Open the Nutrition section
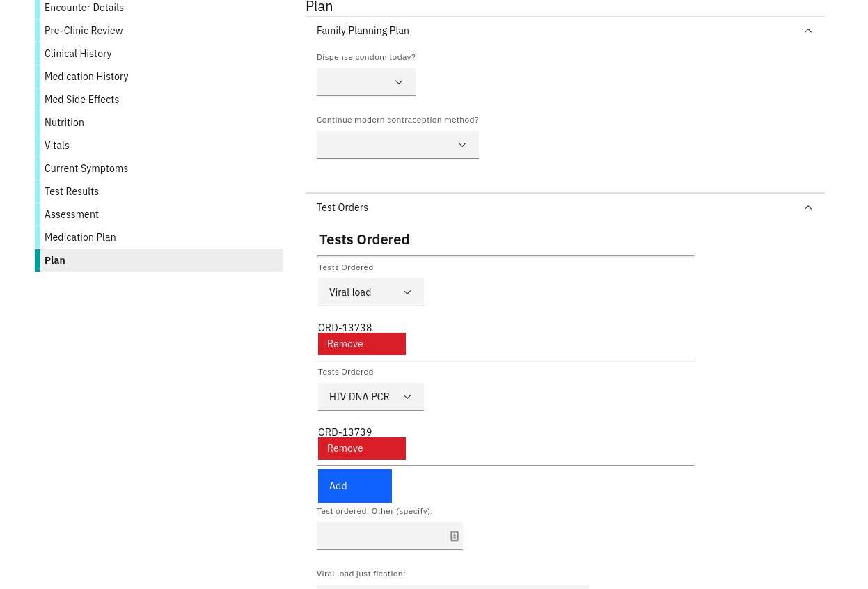 coord(159,123)
